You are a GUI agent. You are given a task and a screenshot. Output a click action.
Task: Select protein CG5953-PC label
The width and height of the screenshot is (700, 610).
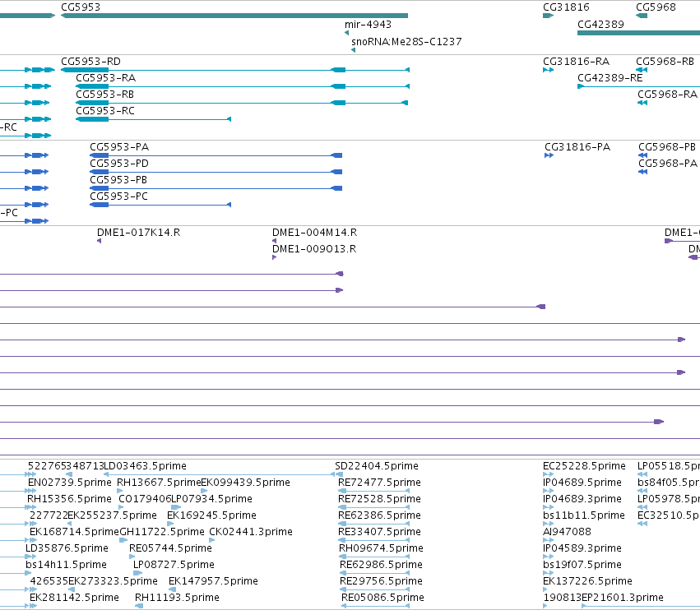coord(118,196)
